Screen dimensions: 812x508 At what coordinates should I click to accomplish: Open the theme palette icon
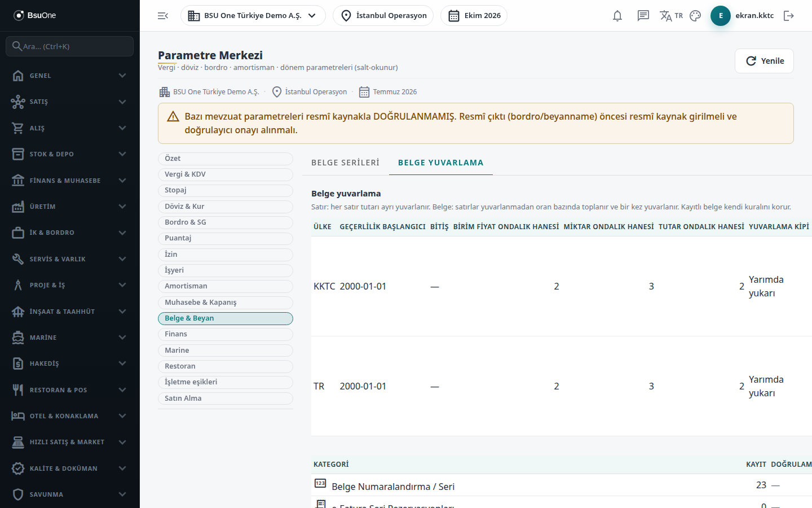tap(695, 16)
